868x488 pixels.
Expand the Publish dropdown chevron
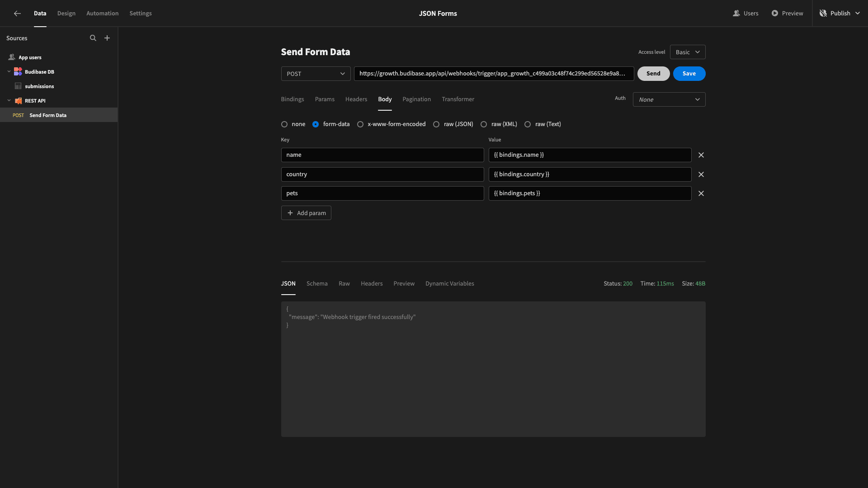tap(858, 14)
